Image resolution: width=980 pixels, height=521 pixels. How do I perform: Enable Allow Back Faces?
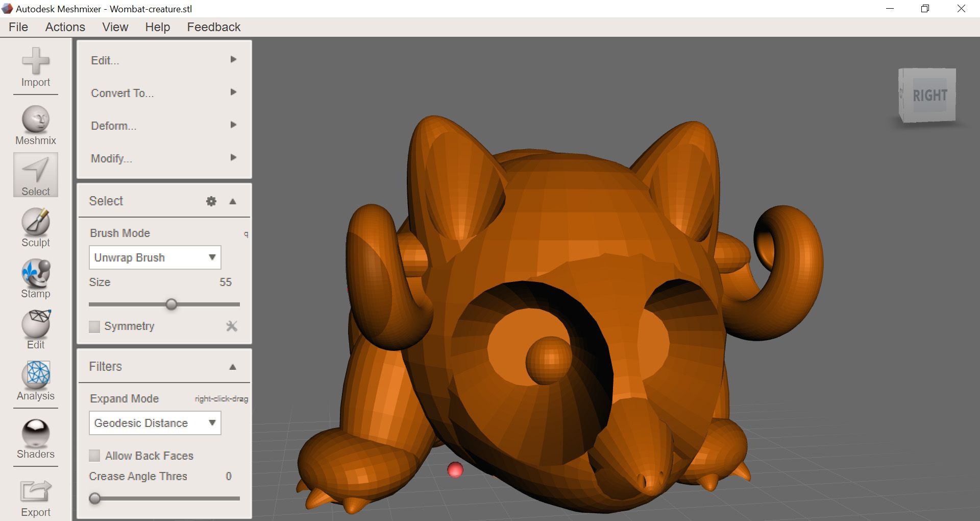[x=94, y=456]
